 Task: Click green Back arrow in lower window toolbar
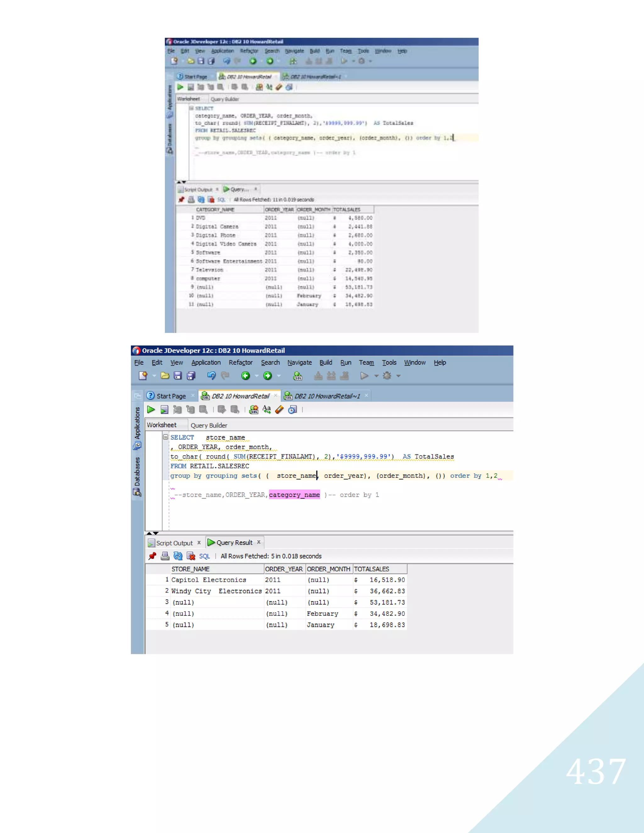(245, 376)
